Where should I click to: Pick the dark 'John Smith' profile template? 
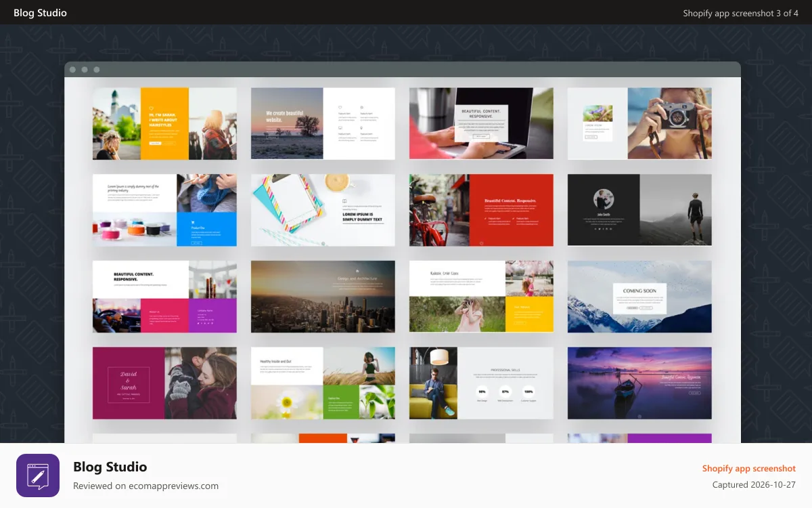coord(639,210)
